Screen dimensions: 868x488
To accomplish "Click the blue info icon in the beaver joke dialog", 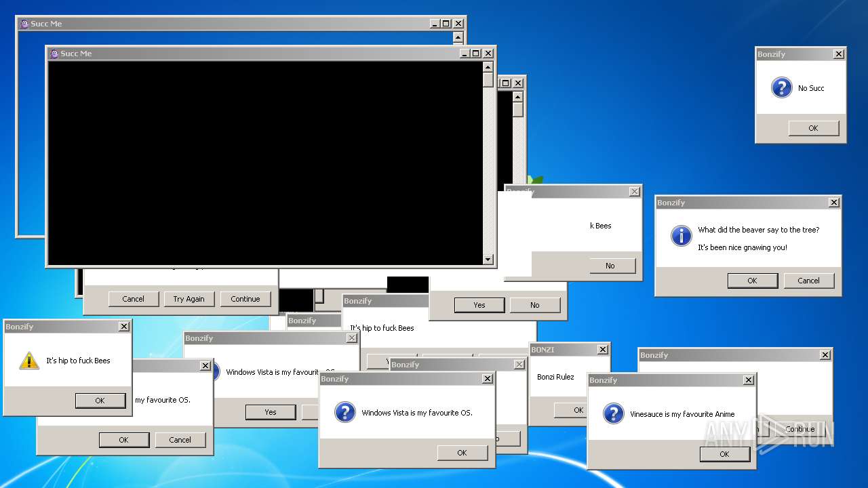I will coord(681,236).
